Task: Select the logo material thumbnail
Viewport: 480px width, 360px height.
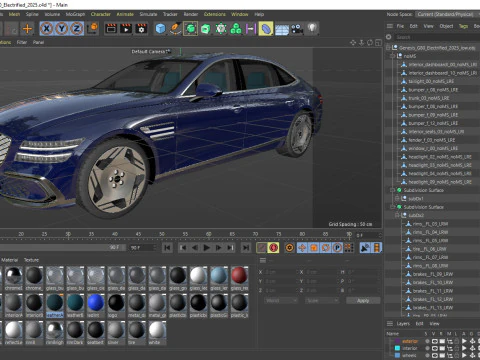Action: (x=116, y=303)
